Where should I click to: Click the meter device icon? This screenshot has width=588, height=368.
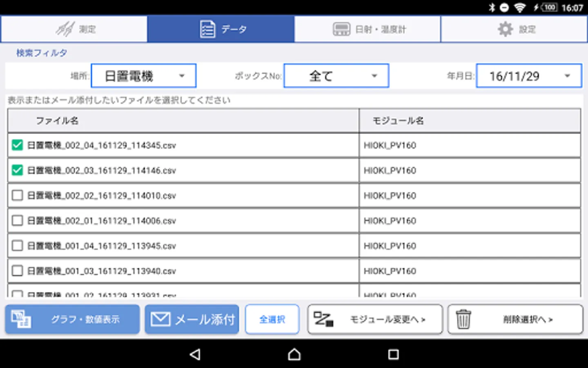point(341,29)
